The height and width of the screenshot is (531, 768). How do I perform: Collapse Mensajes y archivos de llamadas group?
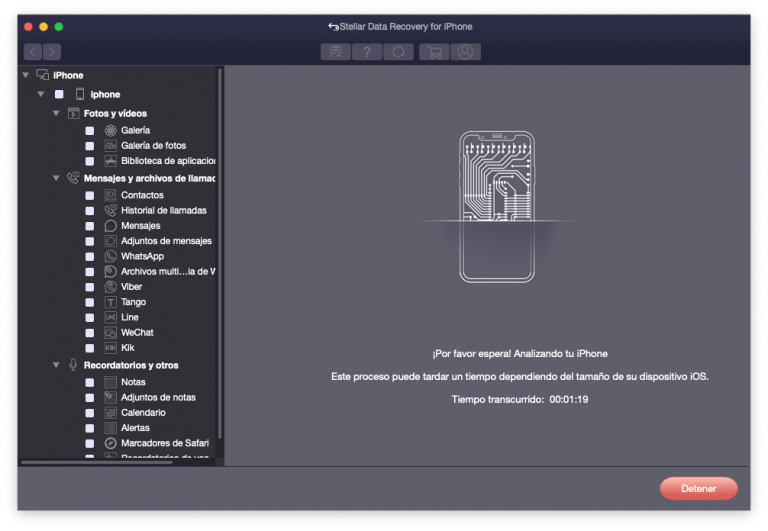56,178
